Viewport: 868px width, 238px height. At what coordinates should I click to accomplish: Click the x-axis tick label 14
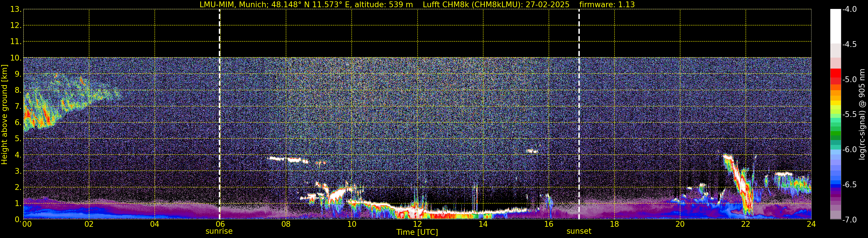pyautogui.click(x=483, y=224)
